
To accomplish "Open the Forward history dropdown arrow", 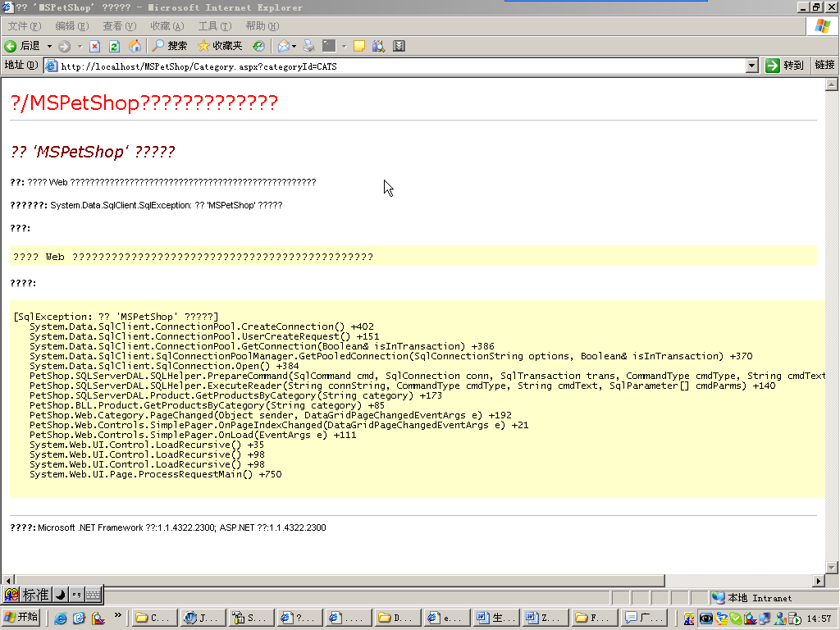I will tap(80, 46).
